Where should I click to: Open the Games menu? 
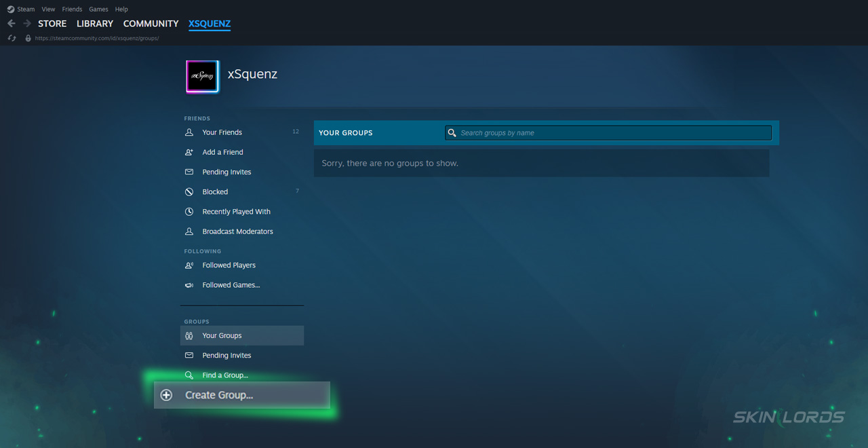click(x=98, y=10)
